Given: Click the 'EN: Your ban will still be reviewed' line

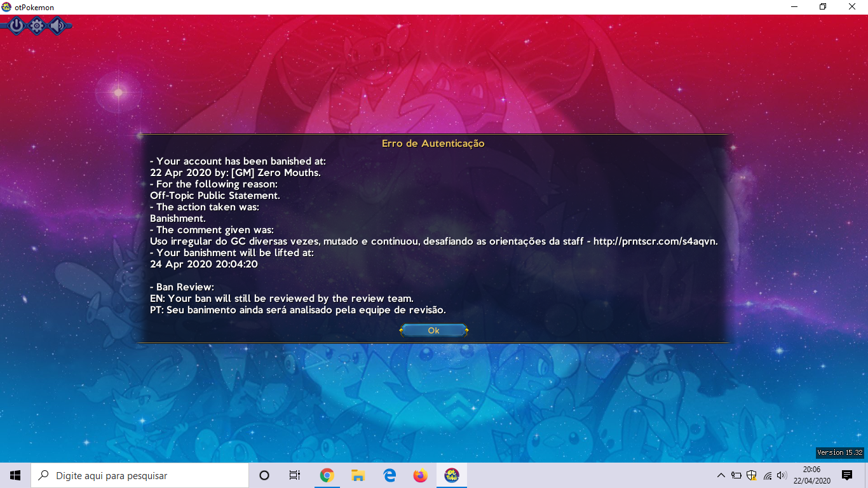Looking at the screenshot, I should click(281, 299).
